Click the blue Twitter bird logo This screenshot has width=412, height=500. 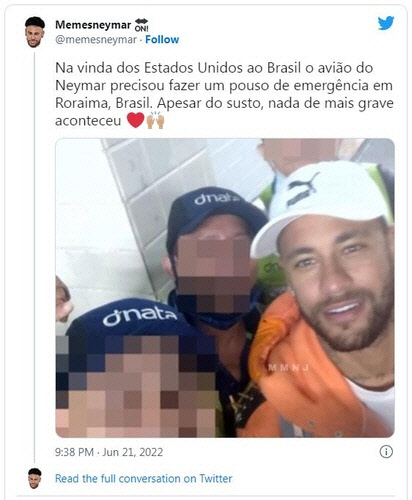coord(386,23)
